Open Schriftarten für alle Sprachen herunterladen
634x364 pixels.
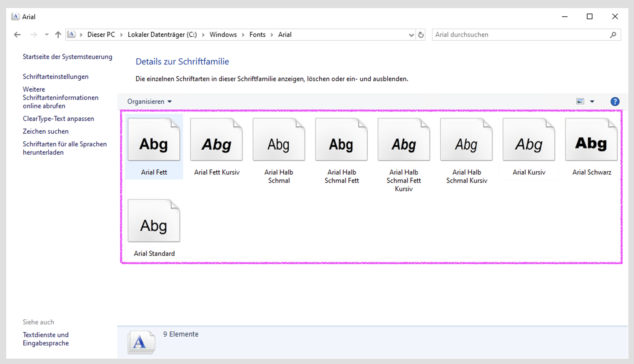point(65,148)
